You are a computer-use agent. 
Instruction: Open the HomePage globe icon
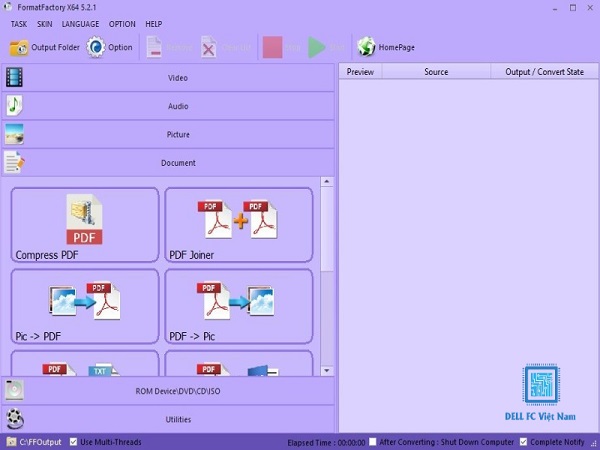coord(366,47)
